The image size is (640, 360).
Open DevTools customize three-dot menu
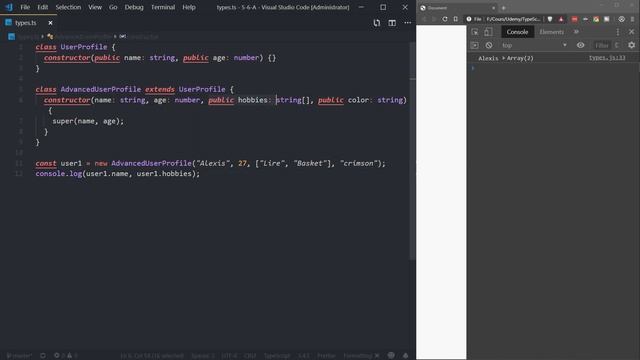[x=618, y=32]
